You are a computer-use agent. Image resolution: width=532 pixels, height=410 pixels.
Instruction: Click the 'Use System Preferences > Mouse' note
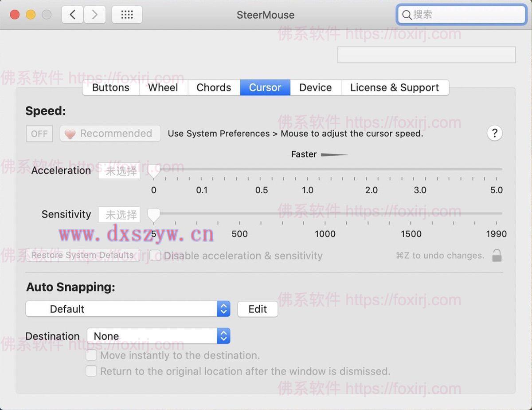295,134
